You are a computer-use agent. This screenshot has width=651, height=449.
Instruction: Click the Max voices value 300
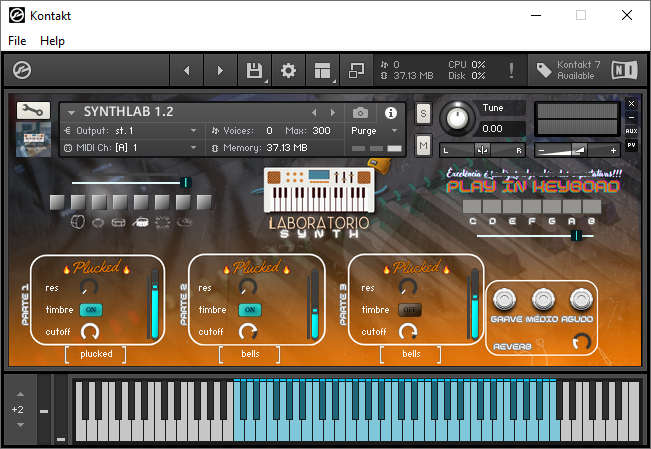[321, 131]
